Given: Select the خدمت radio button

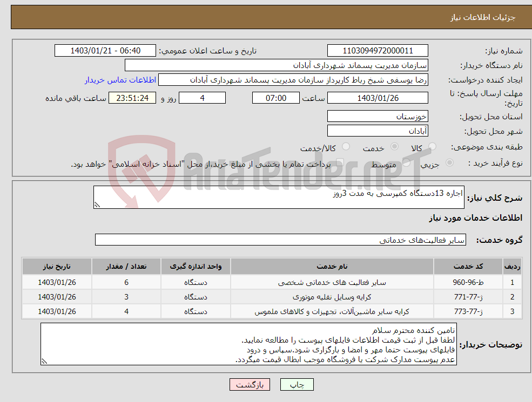Looking at the screenshot, I should pos(394,147).
